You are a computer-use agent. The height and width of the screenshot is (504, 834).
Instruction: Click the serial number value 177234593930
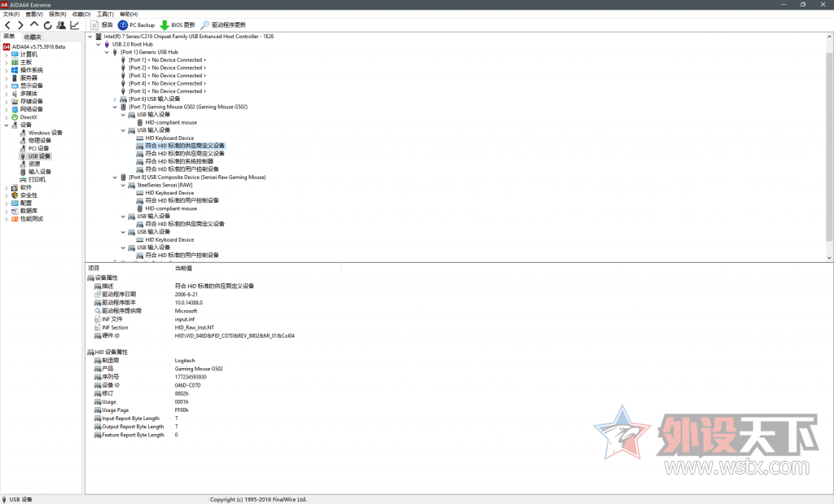point(191,377)
